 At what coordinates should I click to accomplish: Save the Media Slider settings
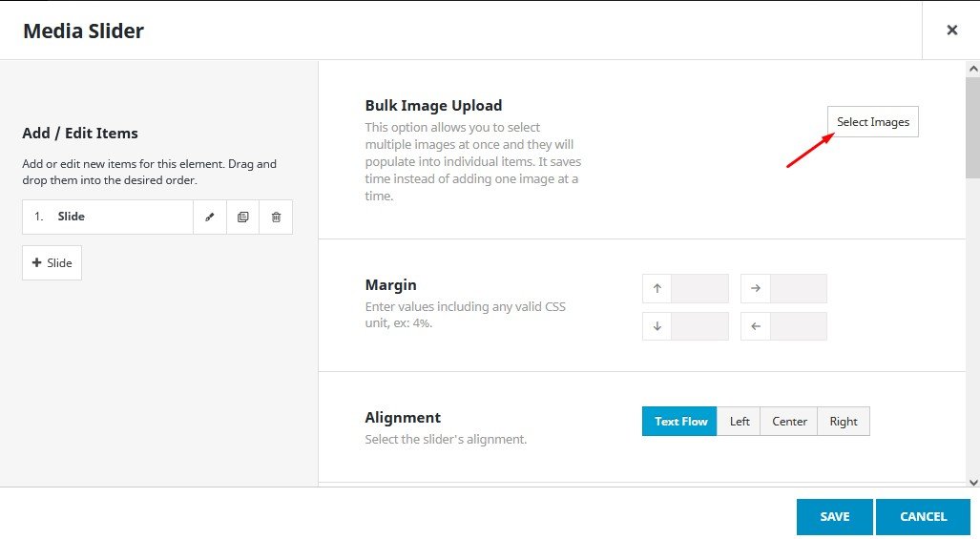(834, 517)
